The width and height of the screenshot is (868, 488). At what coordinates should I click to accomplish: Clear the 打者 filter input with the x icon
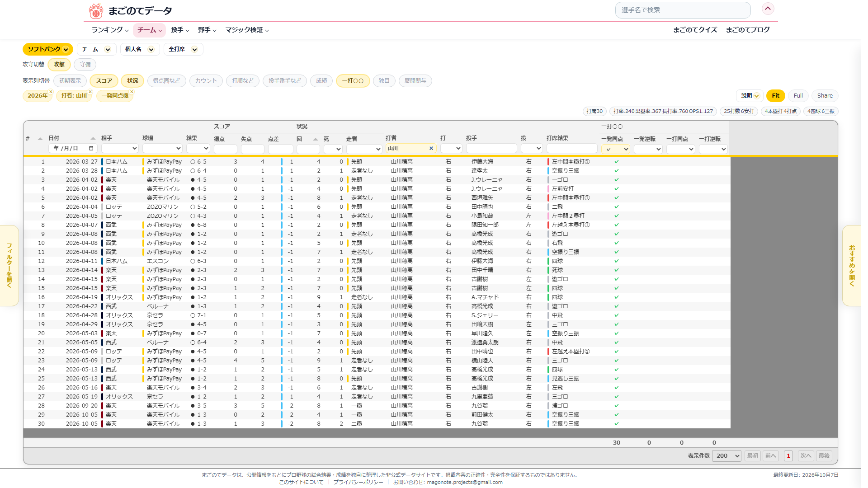click(x=431, y=148)
